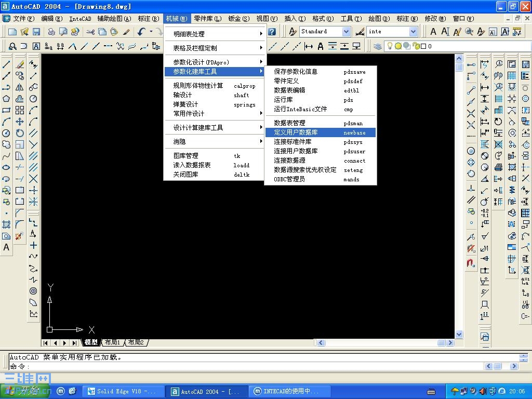This screenshot has height=399, width=532.
Task: Switch to Solid Edge V18 taskbar window
Action: click(x=124, y=392)
